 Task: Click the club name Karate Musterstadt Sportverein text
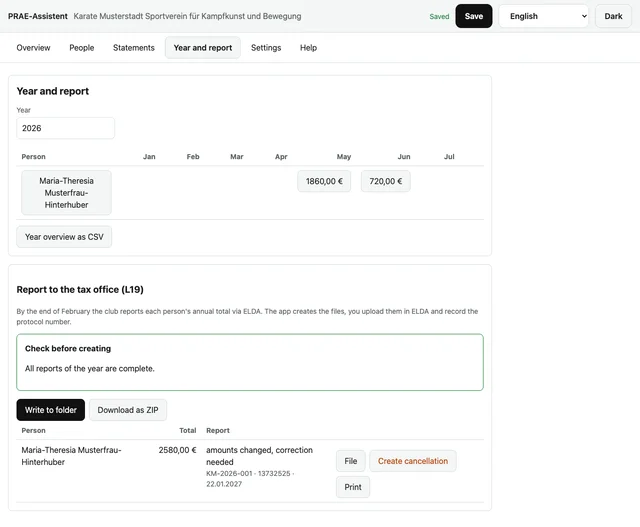[x=187, y=16]
